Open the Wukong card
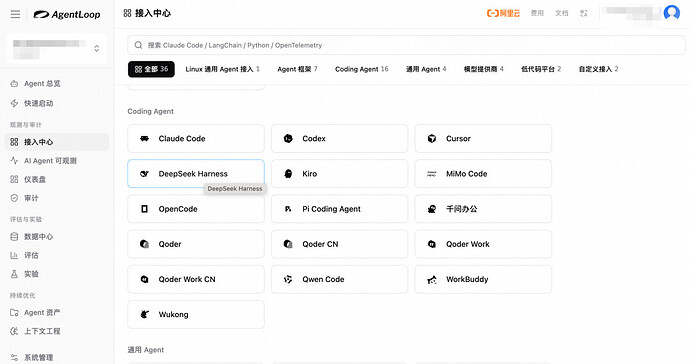 click(196, 315)
